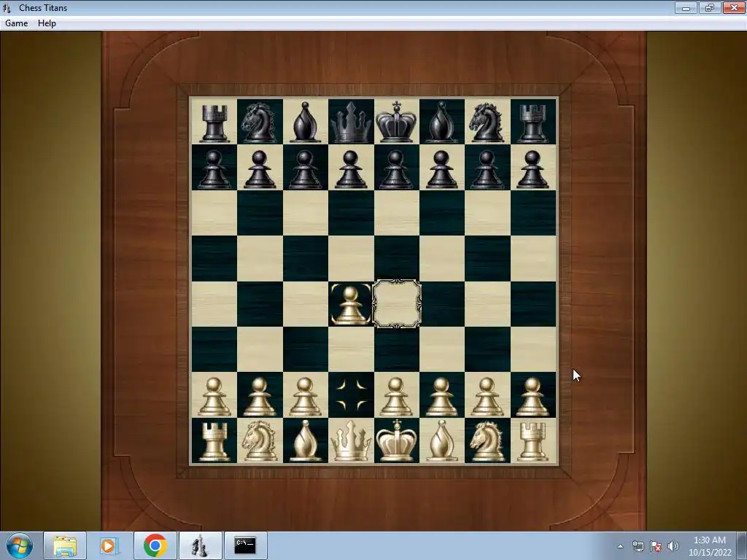The height and width of the screenshot is (560, 747).
Task: Open File Explorer from the taskbar
Action: (x=65, y=545)
